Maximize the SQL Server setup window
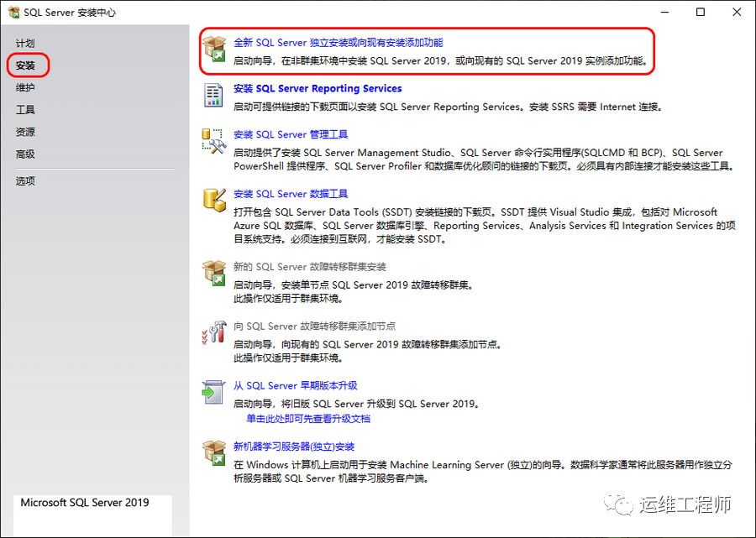This screenshot has height=538, width=756. coord(701,12)
